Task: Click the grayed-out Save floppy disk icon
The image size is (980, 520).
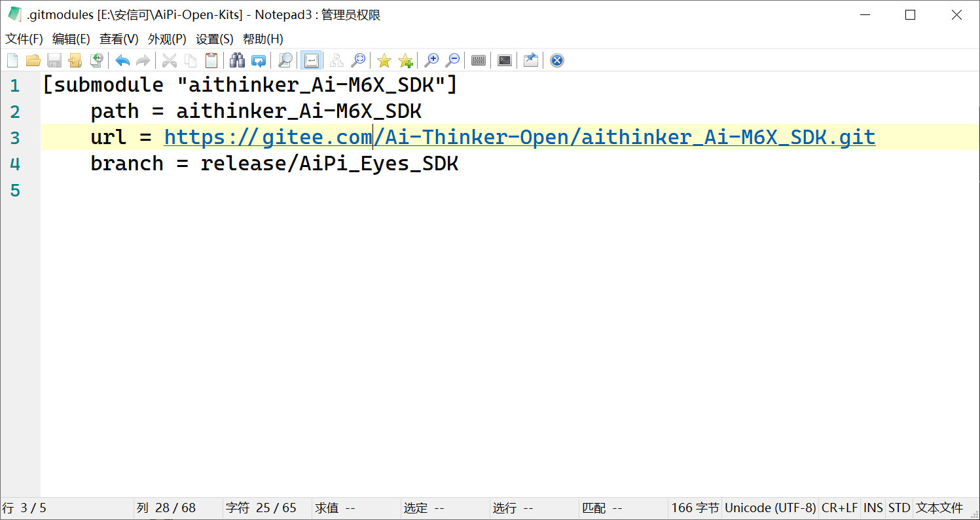Action: click(54, 61)
